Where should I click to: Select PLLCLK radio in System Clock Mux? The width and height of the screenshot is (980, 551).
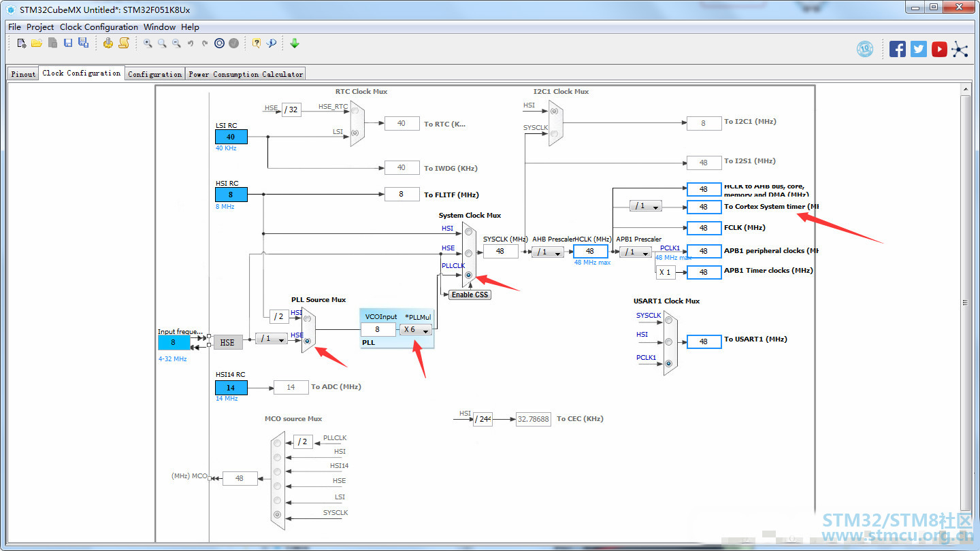pyautogui.click(x=468, y=275)
